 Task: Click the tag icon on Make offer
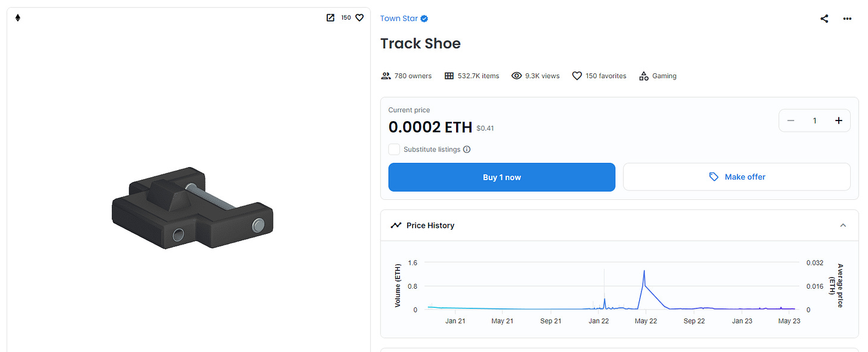click(x=714, y=177)
